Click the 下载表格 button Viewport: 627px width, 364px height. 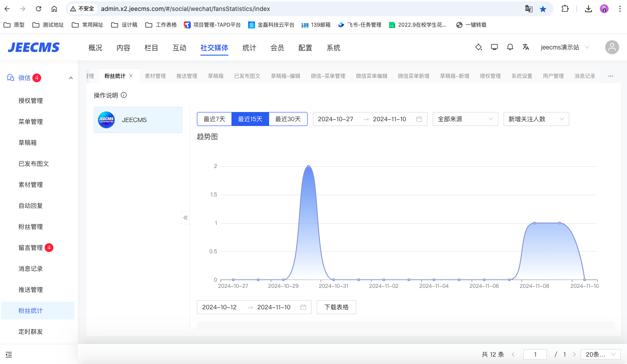pos(336,307)
